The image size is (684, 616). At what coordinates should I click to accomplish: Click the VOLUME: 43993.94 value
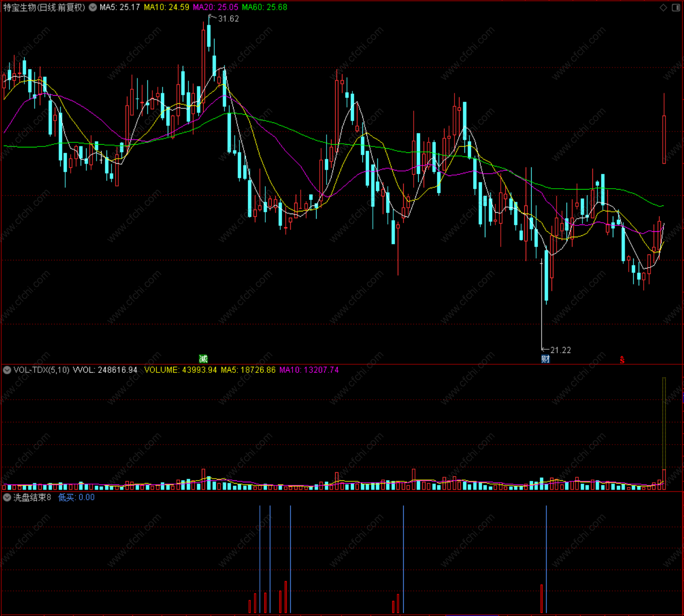[181, 370]
